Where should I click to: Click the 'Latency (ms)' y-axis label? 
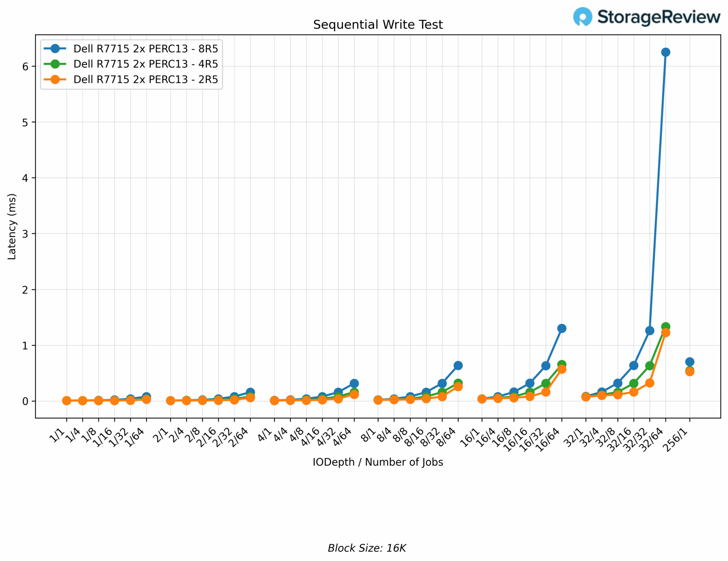click(12, 227)
